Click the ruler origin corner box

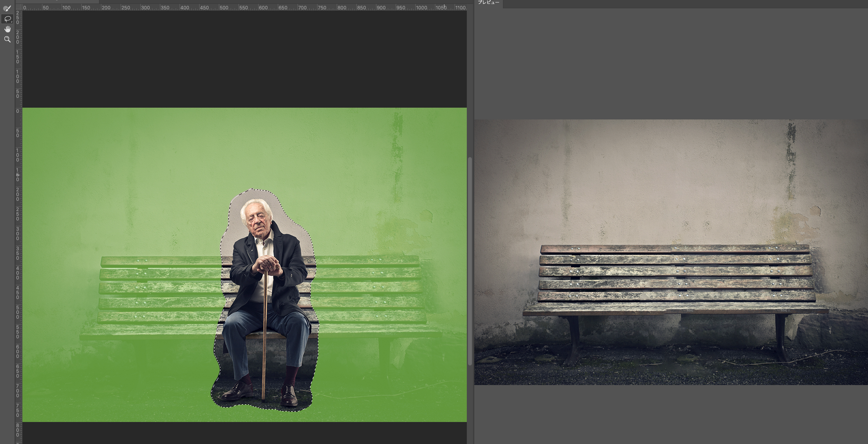tap(18, 7)
